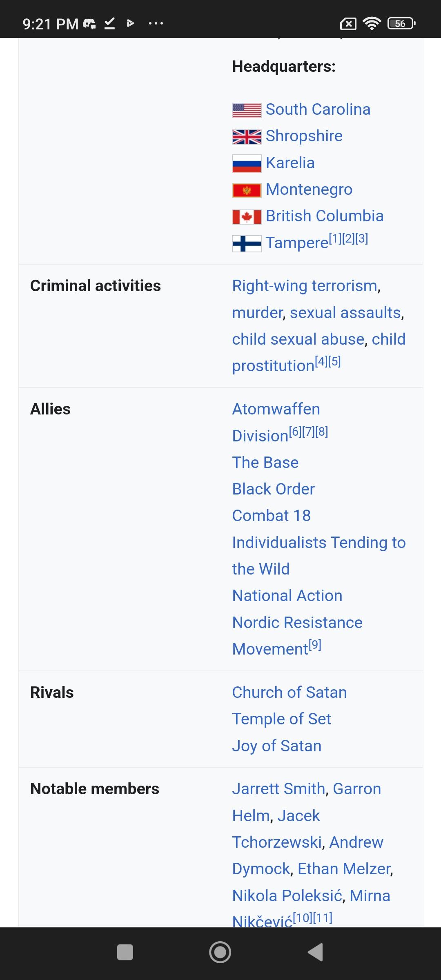Follow the Right-wing terrorism link
441x980 pixels.
pyautogui.click(x=304, y=286)
